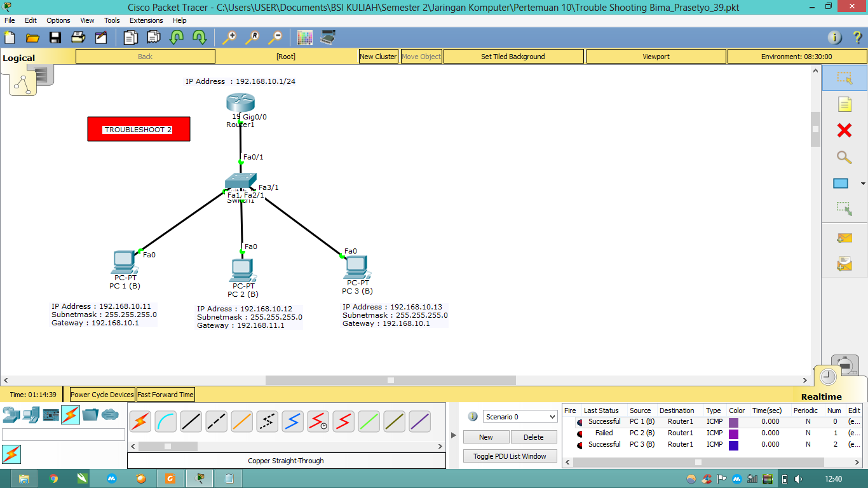
Task: Click the Toggle PDU List Window button
Action: pyautogui.click(x=510, y=456)
